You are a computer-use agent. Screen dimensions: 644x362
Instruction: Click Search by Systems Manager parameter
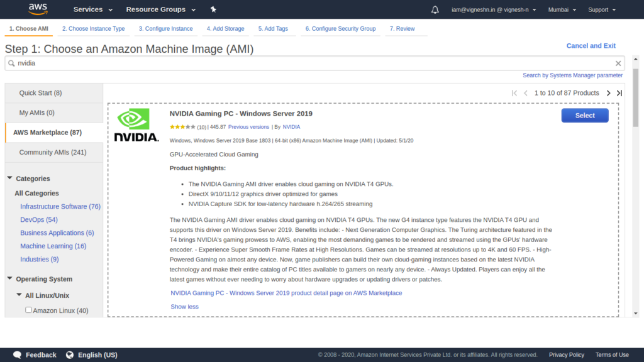(x=572, y=75)
